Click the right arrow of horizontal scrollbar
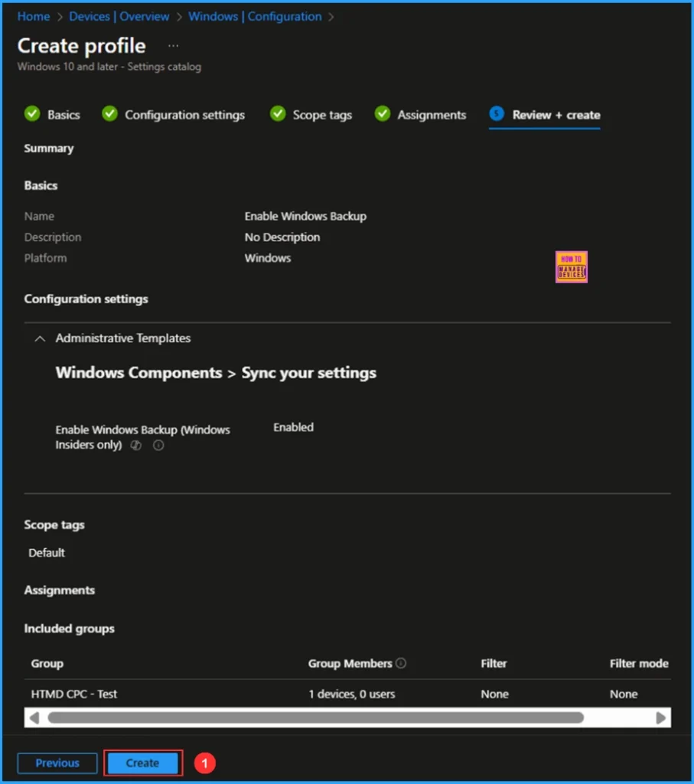This screenshot has width=694, height=784. pyautogui.click(x=660, y=718)
